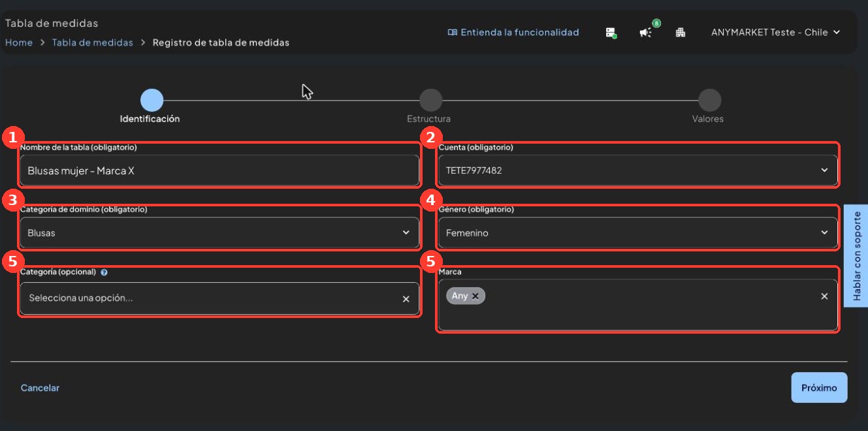Expand the Categoría de dominio dropdown
Screen dimensions: 868x431
pos(219,232)
